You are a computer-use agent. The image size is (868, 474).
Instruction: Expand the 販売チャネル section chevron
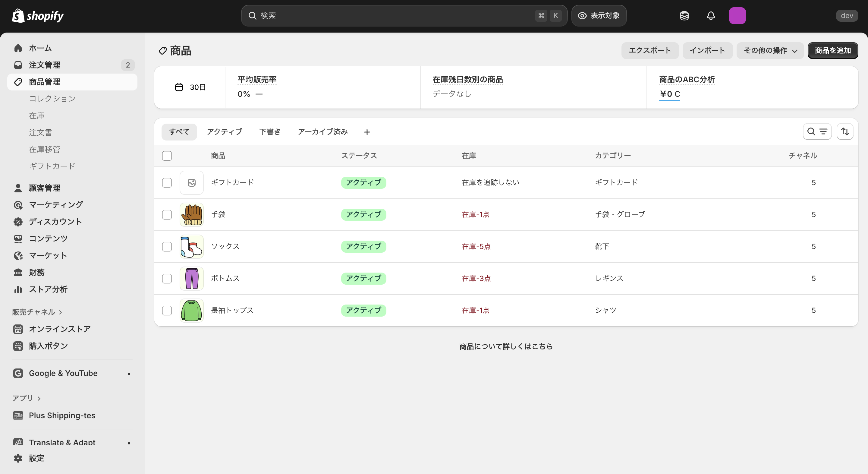(x=61, y=312)
